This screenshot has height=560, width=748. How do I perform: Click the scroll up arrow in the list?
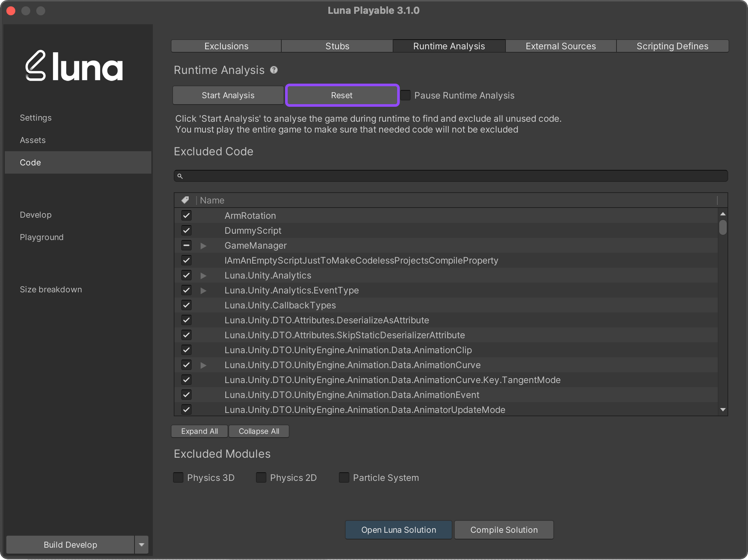723,214
